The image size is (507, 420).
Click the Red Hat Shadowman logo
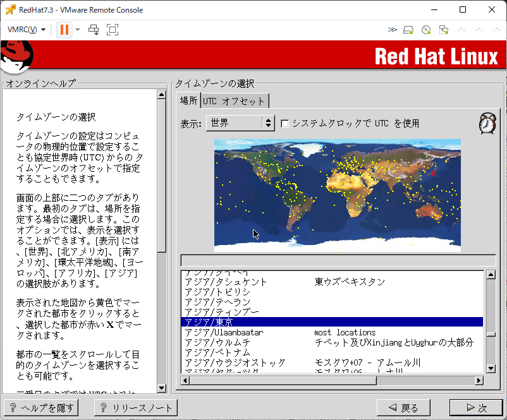click(x=17, y=56)
